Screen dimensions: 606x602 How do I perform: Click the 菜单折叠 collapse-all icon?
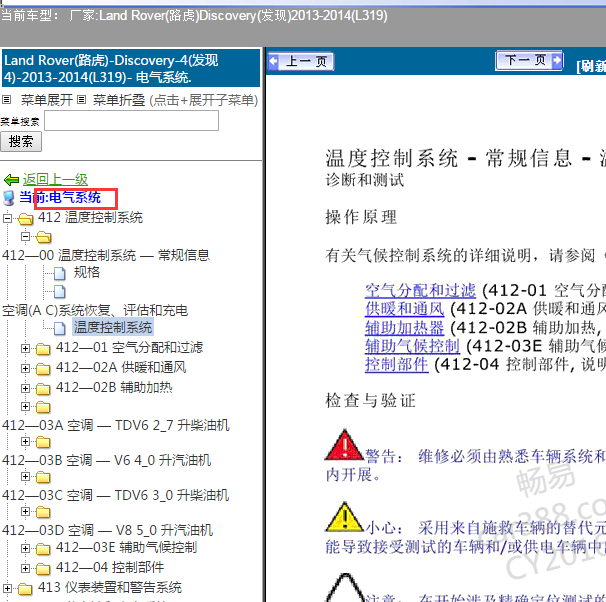tap(81, 100)
